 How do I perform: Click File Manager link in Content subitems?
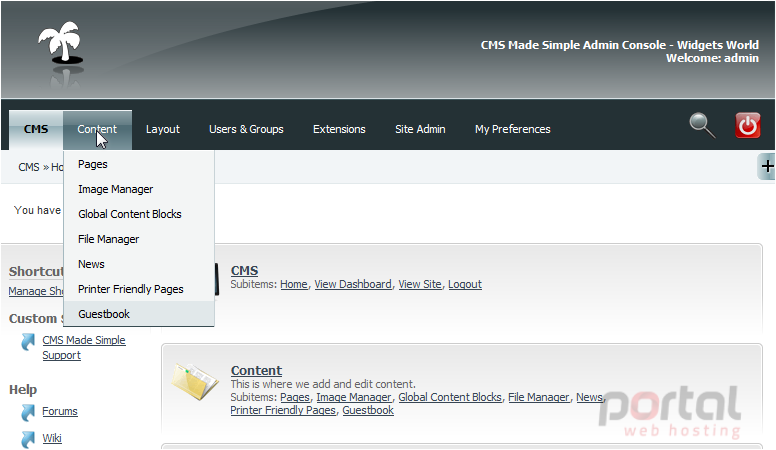point(538,398)
